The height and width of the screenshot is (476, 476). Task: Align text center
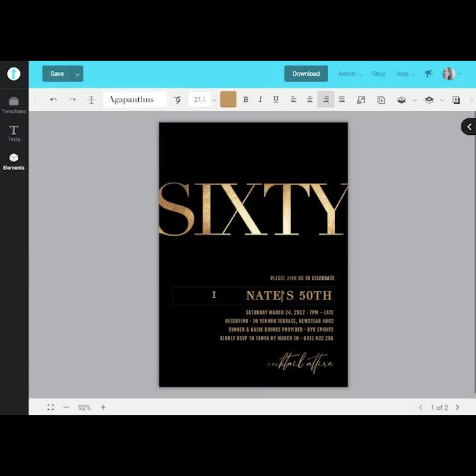(x=309, y=99)
